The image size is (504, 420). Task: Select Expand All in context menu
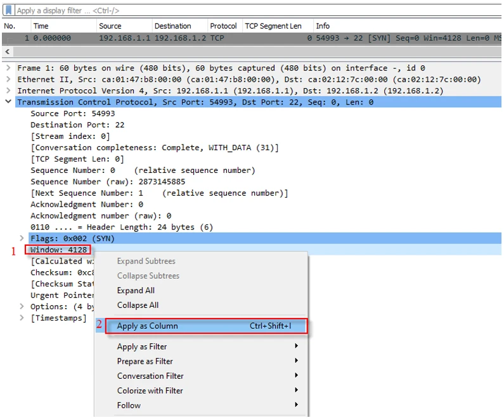136,290
